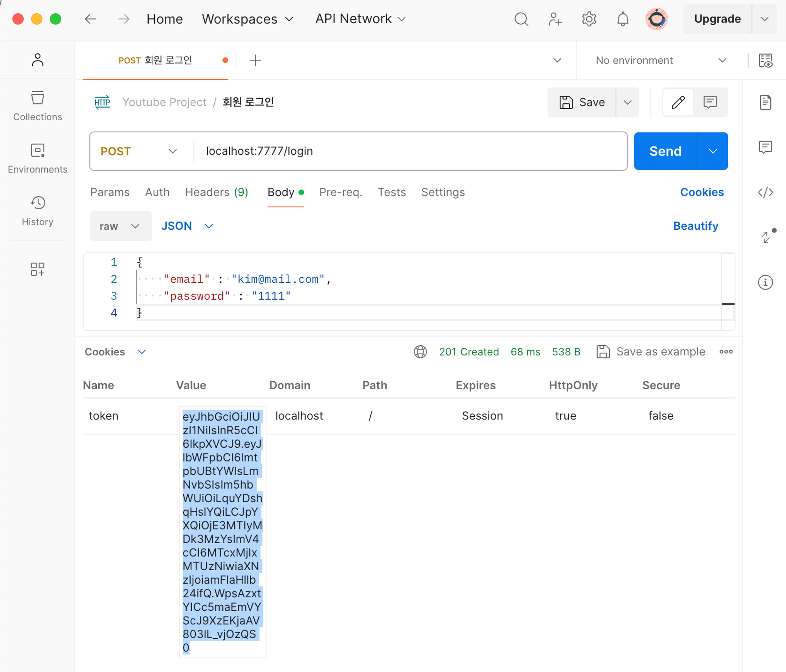Open the code snippet panel icon
This screenshot has width=786, height=672.
pyautogui.click(x=765, y=192)
